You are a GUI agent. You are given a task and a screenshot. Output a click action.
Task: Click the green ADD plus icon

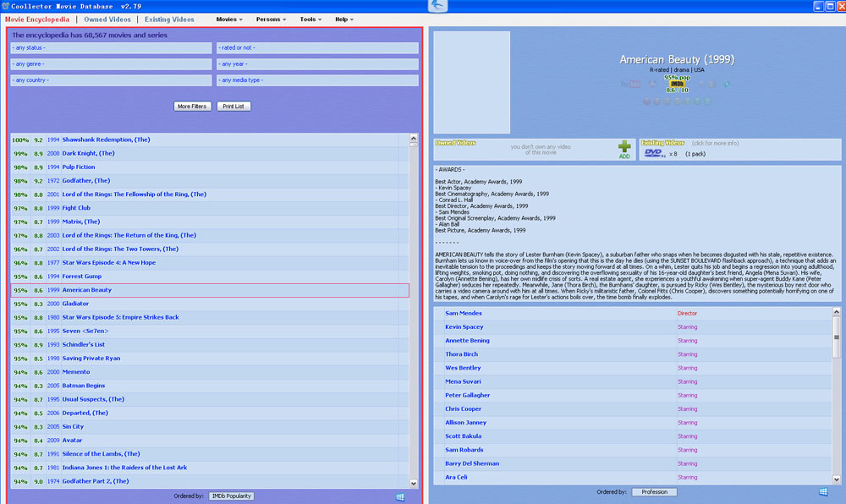[624, 149]
